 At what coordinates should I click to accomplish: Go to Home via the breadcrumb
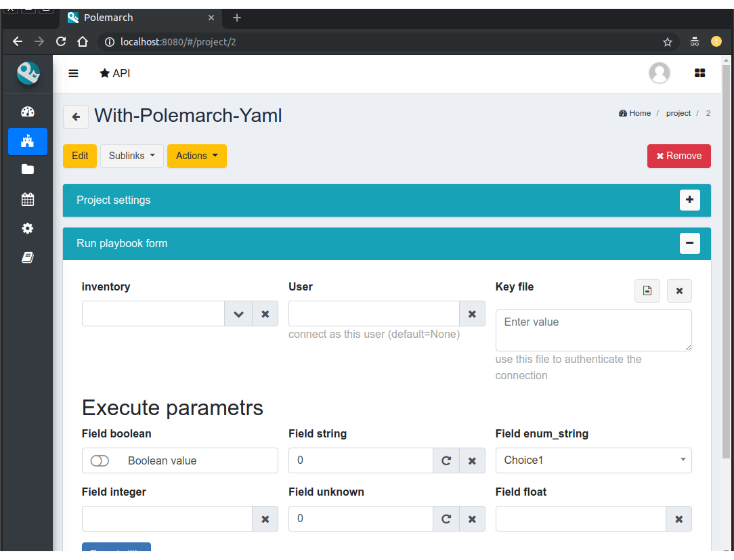point(634,113)
